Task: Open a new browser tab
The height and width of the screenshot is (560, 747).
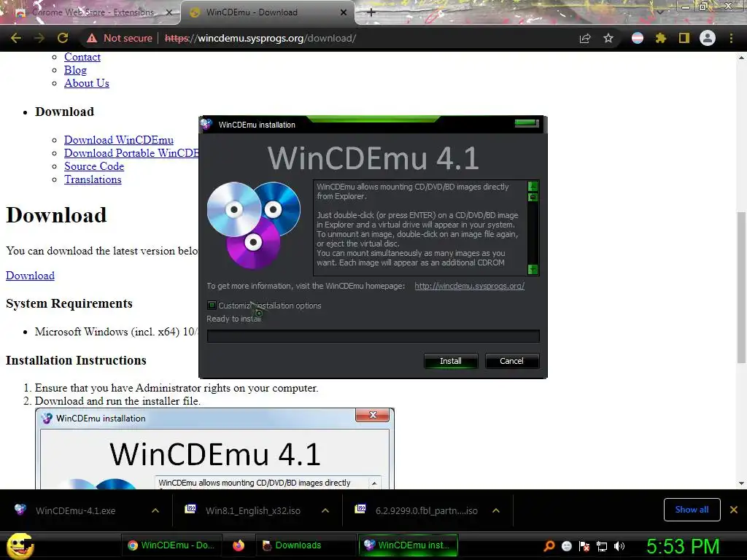Action: click(371, 12)
